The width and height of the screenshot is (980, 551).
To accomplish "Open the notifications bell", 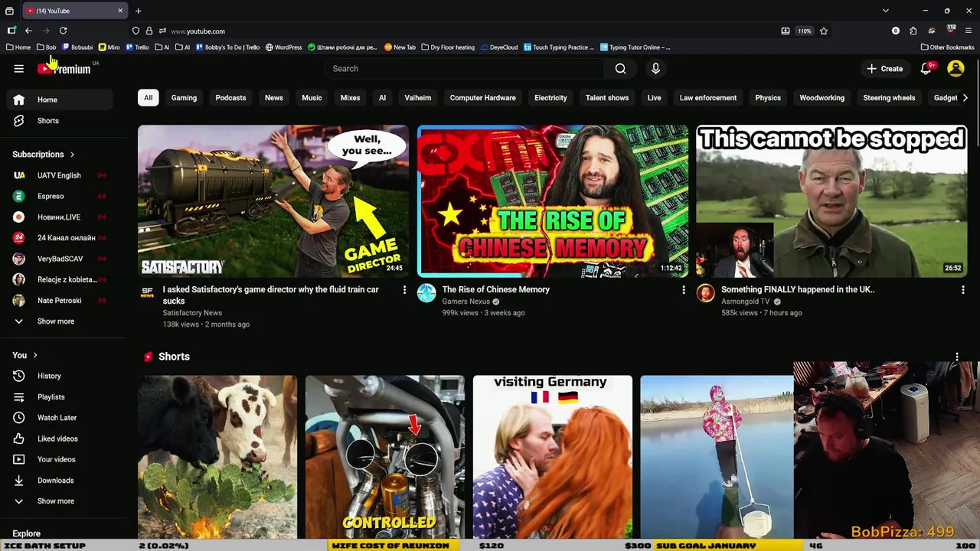I will [x=926, y=69].
